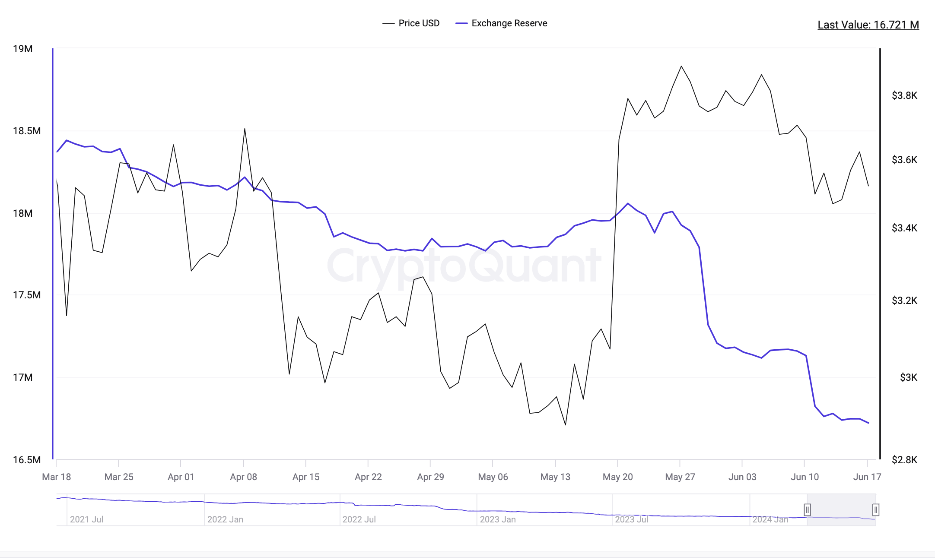Select the May 20 x-axis date label

(x=617, y=477)
